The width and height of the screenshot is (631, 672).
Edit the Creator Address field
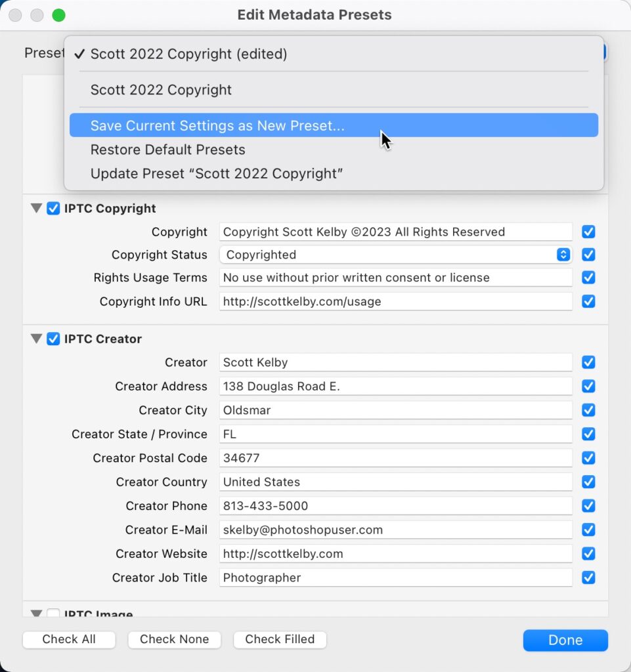(x=396, y=386)
